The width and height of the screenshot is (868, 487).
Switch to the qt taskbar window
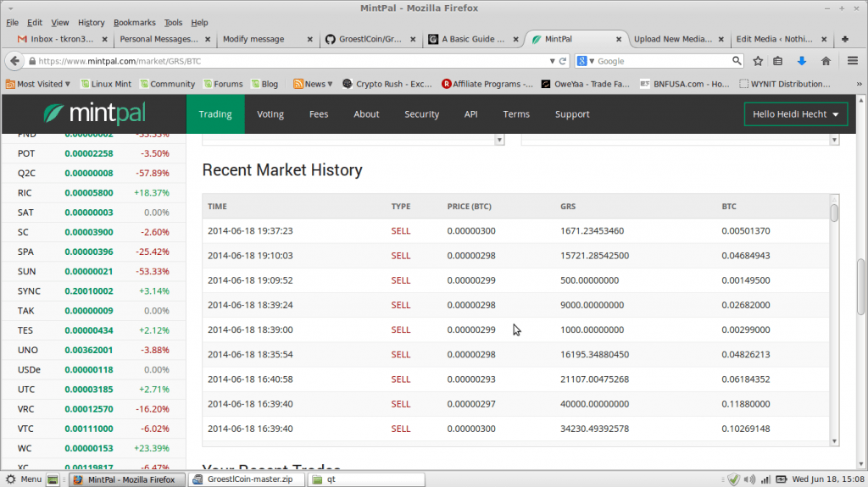(366, 479)
